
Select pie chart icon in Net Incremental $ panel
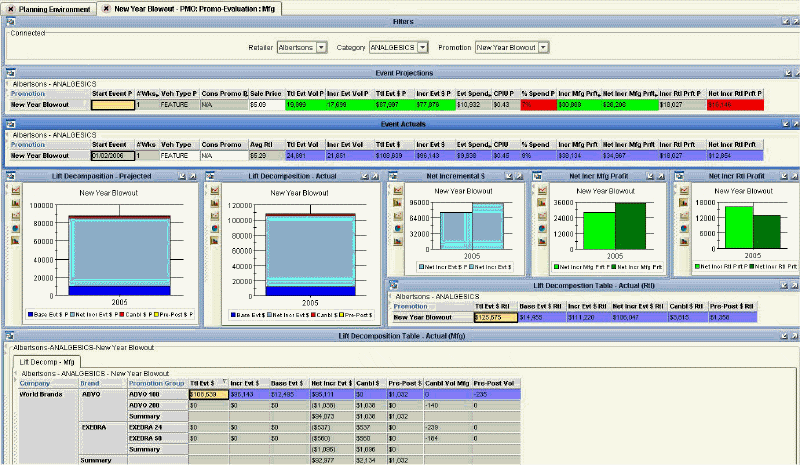point(397,228)
